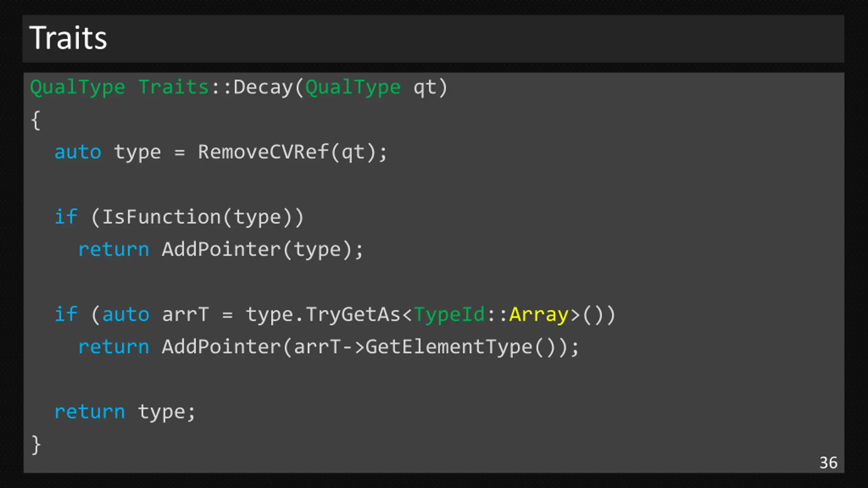Click the slide number 36

[x=828, y=463]
